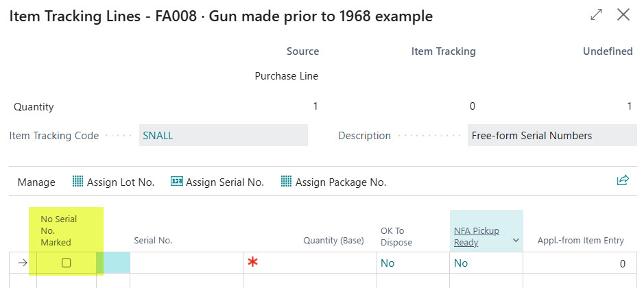Click the Assign Lot No. action

(x=120, y=182)
